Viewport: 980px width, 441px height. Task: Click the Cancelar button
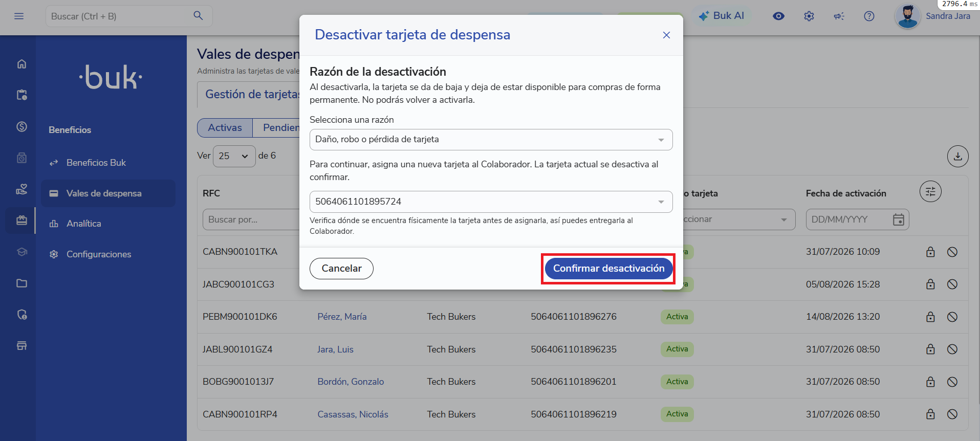tap(341, 269)
